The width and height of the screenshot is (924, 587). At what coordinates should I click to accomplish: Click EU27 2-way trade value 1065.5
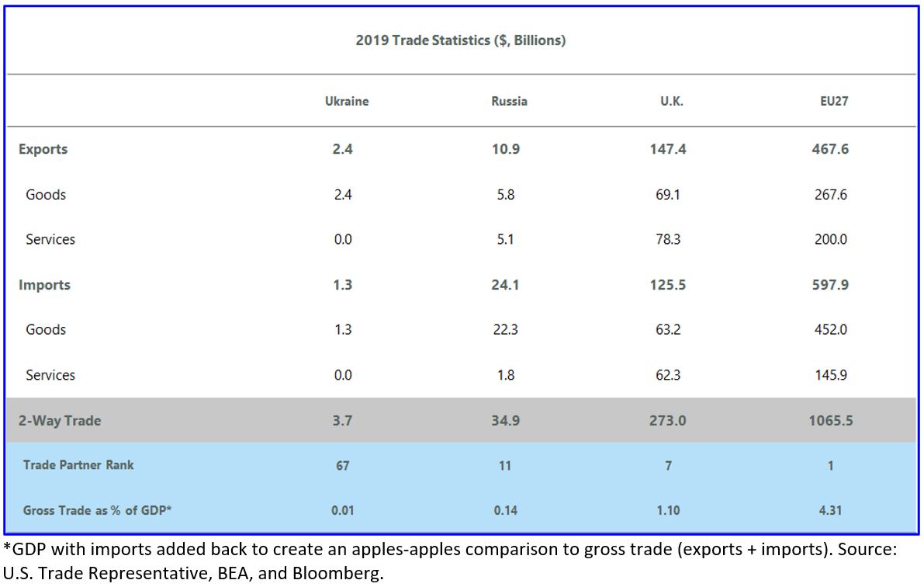click(x=830, y=421)
